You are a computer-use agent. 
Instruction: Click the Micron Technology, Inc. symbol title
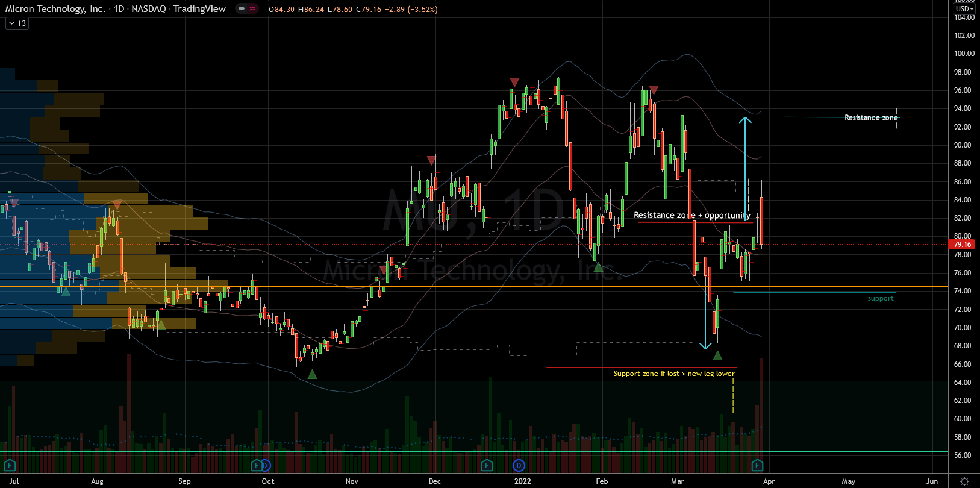tap(55, 9)
